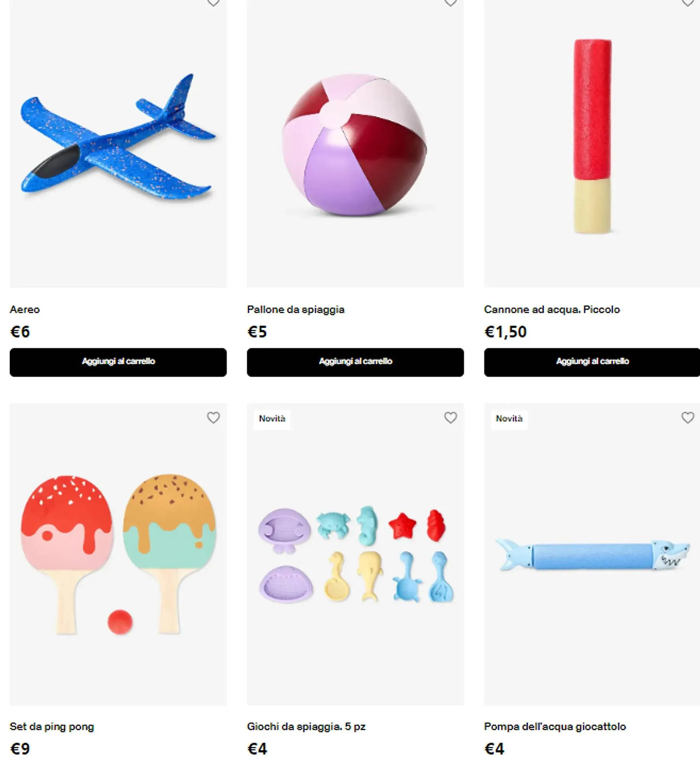View the beach sand toys image

click(x=355, y=554)
